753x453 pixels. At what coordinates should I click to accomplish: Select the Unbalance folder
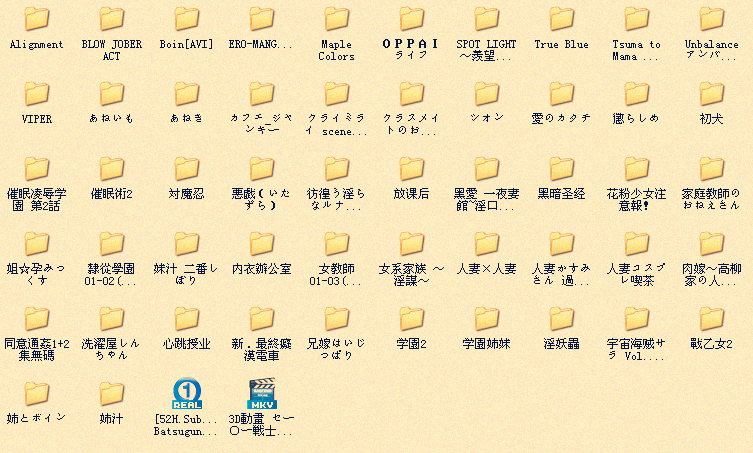(x=712, y=20)
